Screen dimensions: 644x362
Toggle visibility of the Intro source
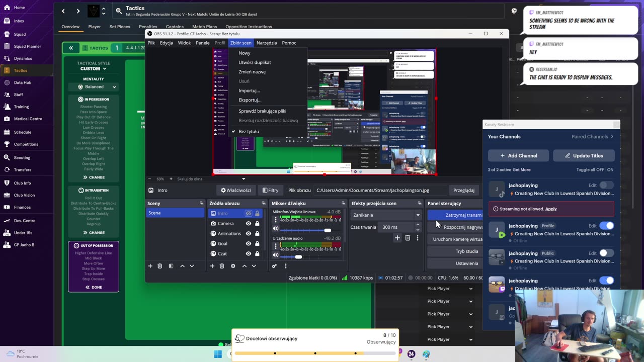pyautogui.click(x=249, y=213)
